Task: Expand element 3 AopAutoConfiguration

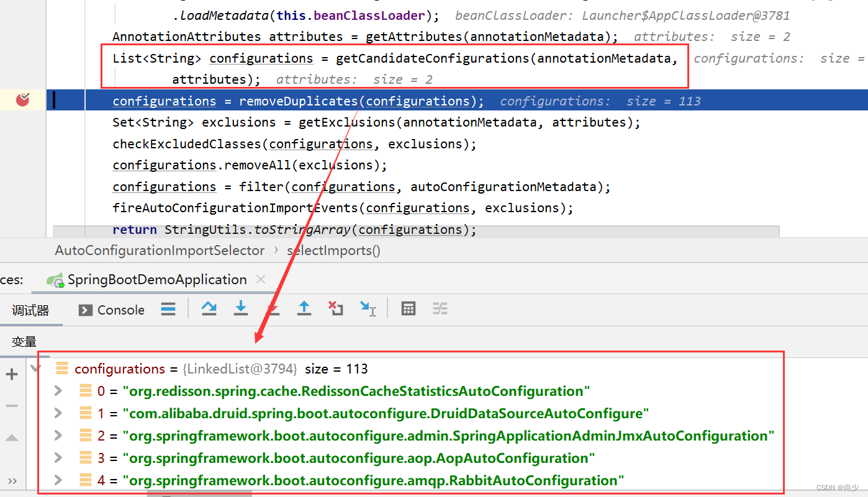Action: [58, 458]
